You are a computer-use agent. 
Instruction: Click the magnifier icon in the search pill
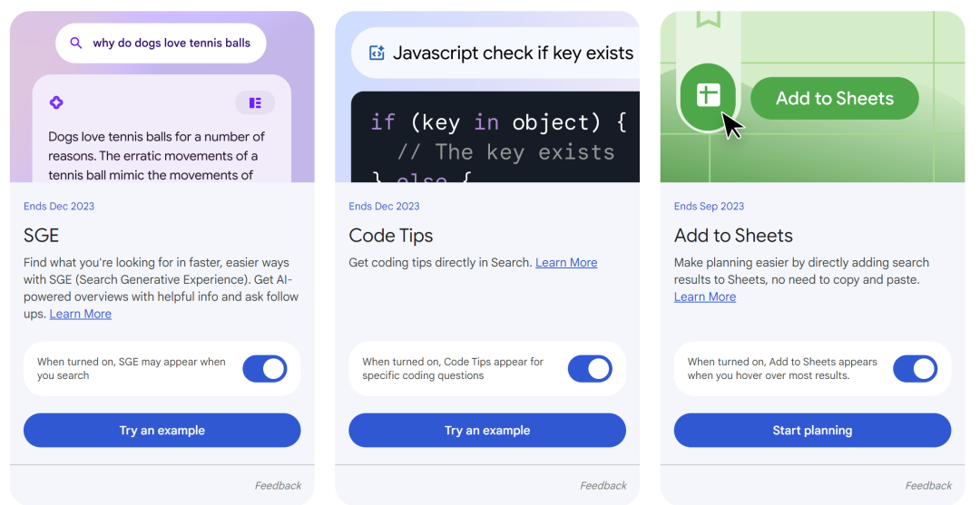[76, 43]
